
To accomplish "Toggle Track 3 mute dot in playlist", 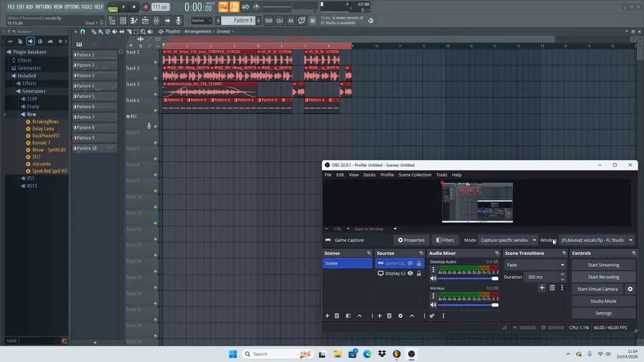I will 155,94.
